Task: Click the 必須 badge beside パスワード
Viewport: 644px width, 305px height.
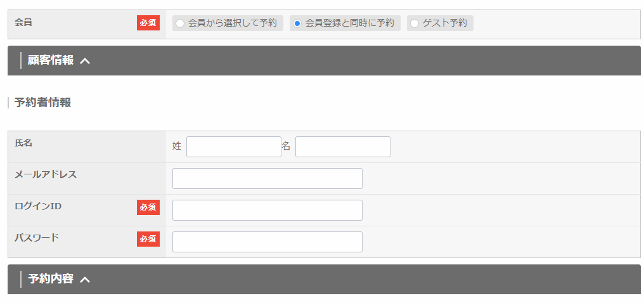Action: point(148,239)
